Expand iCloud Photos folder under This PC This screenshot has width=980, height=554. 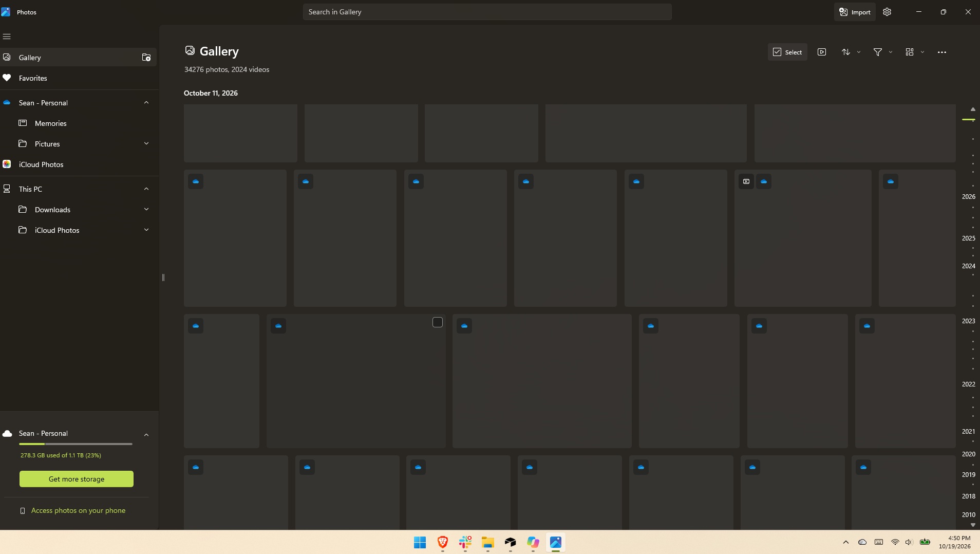point(146,230)
